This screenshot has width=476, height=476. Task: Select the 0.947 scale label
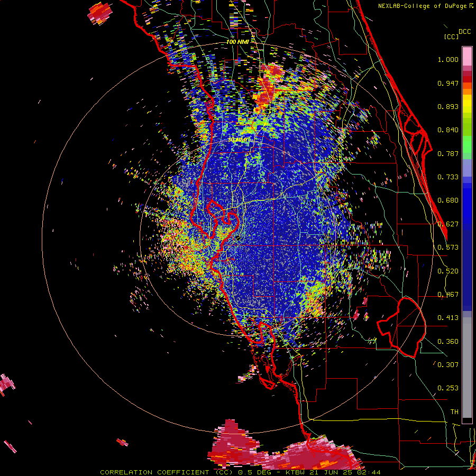pyautogui.click(x=448, y=83)
